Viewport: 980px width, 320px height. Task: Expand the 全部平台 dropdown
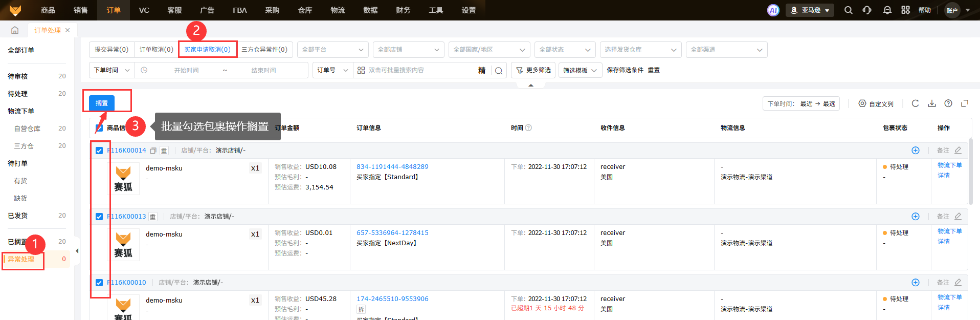click(x=332, y=50)
